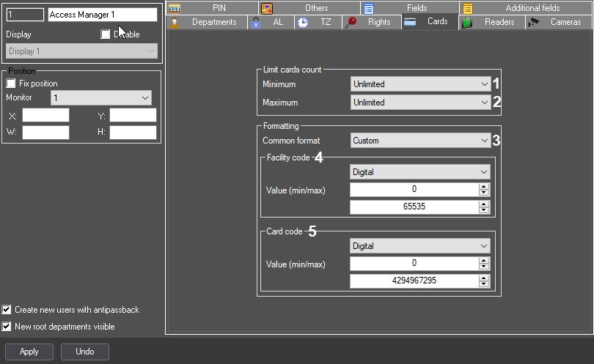594x364 pixels.
Task: Click the Access Manager 1 name field
Action: point(102,15)
